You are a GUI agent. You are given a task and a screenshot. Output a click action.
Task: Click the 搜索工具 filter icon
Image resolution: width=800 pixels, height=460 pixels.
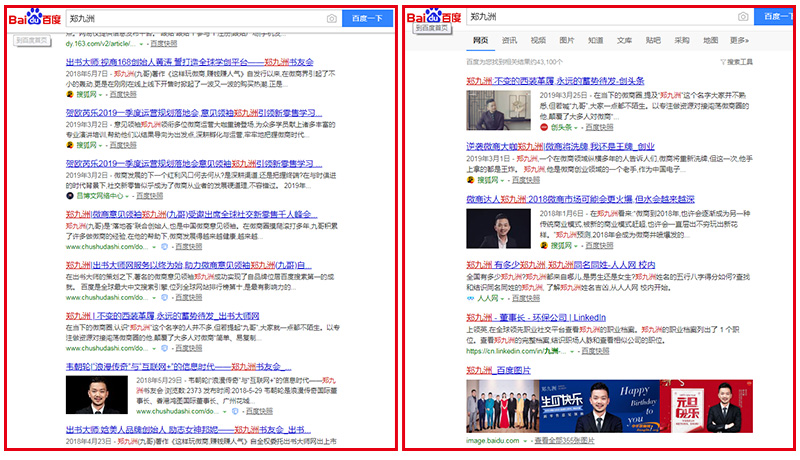click(723, 62)
